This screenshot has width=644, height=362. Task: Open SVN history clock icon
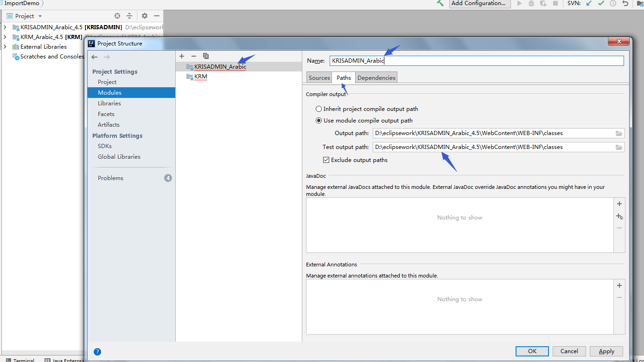pos(613,3)
